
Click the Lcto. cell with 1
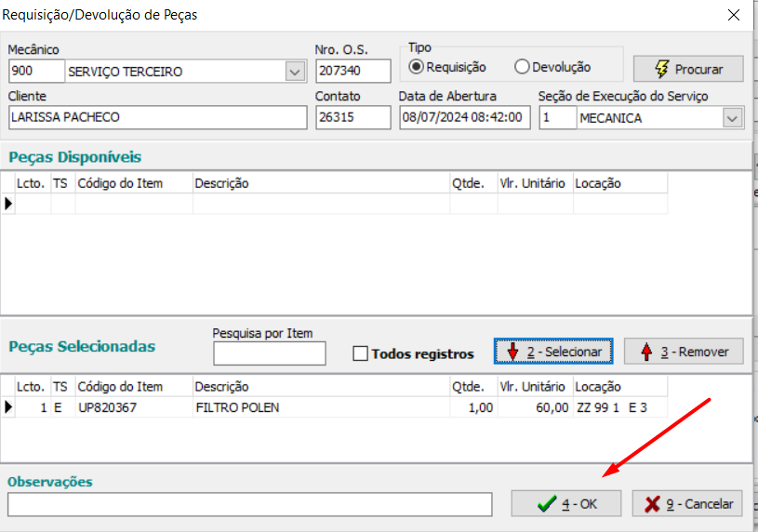[x=33, y=407]
